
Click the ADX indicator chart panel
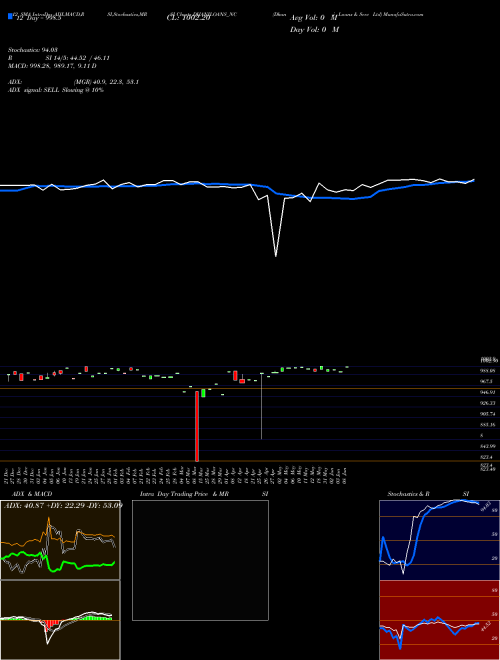tap(60, 540)
